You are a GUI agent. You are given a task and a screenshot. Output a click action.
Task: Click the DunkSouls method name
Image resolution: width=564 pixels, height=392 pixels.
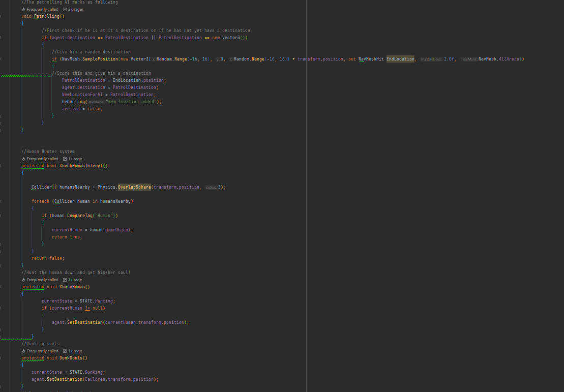coord(71,358)
